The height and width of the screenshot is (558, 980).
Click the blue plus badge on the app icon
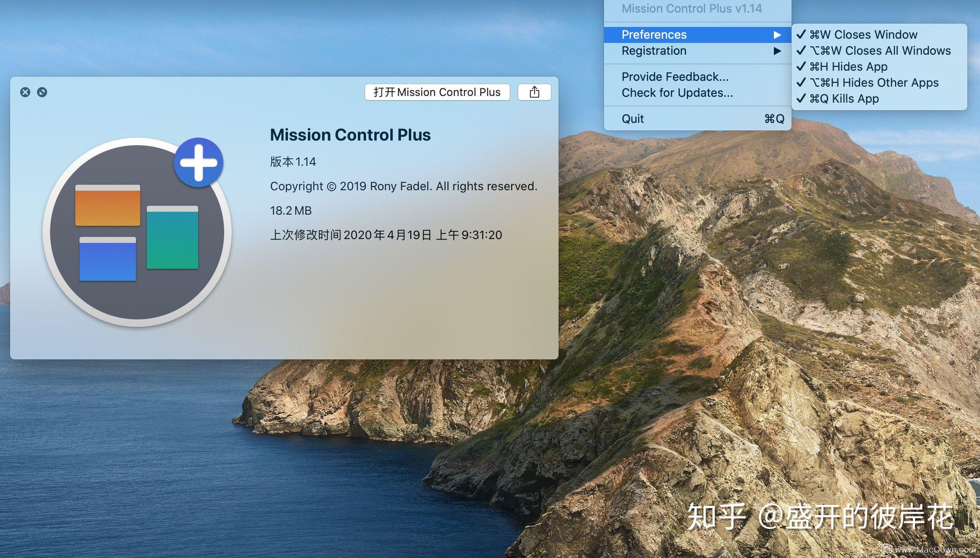(x=198, y=162)
